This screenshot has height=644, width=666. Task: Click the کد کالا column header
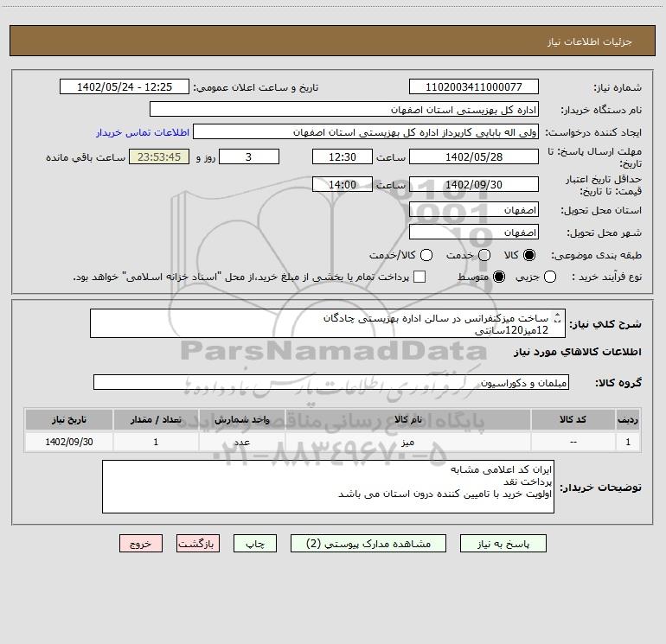point(573,419)
